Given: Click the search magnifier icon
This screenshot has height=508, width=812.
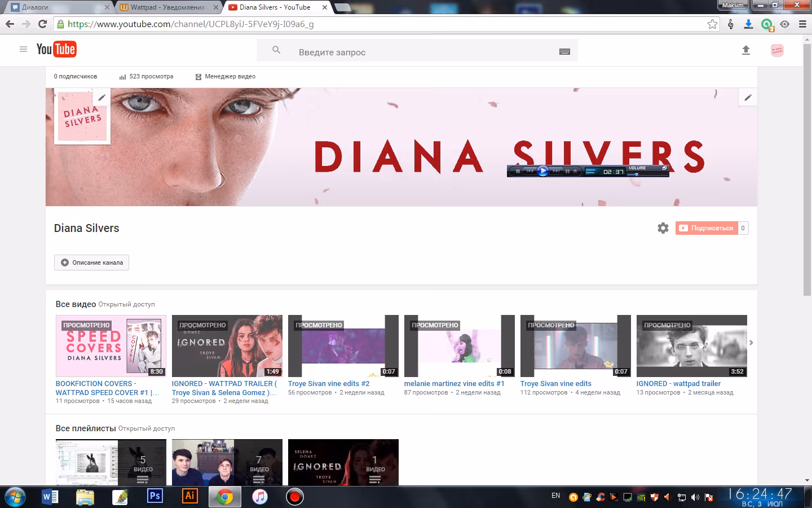Looking at the screenshot, I should click(x=276, y=50).
